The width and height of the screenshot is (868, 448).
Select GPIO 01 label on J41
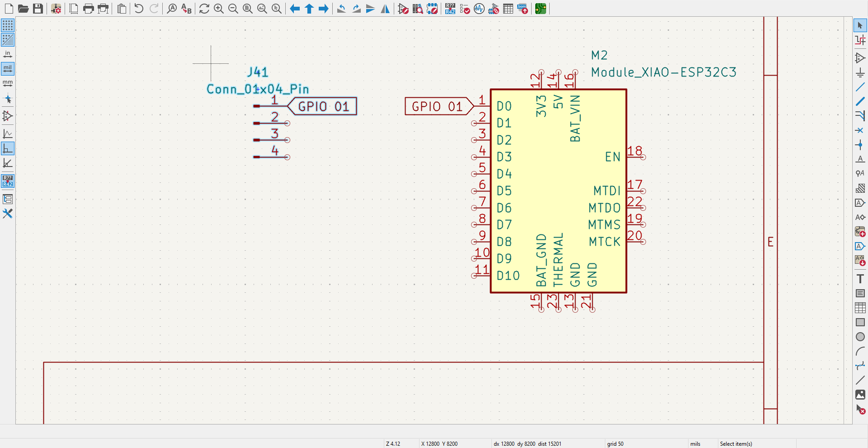point(322,106)
